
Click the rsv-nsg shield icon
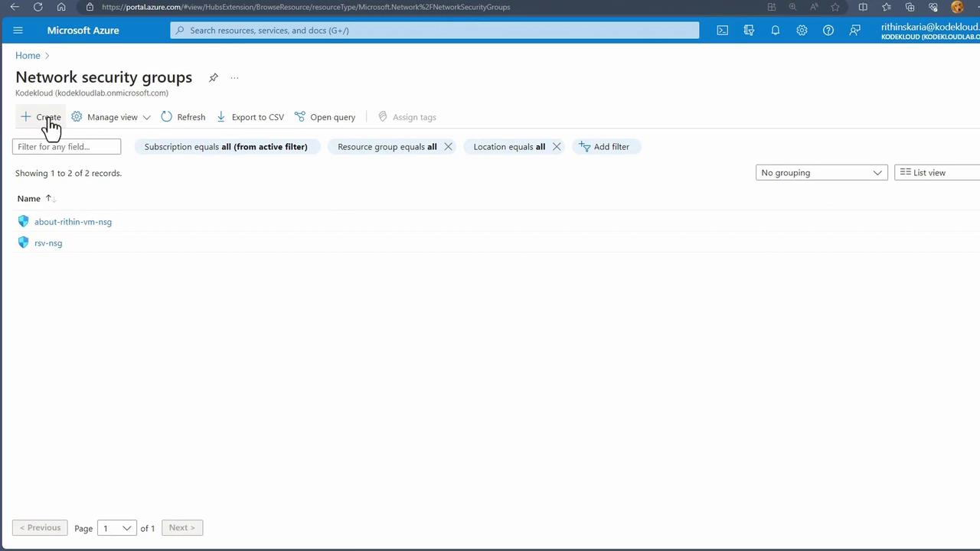click(x=23, y=243)
